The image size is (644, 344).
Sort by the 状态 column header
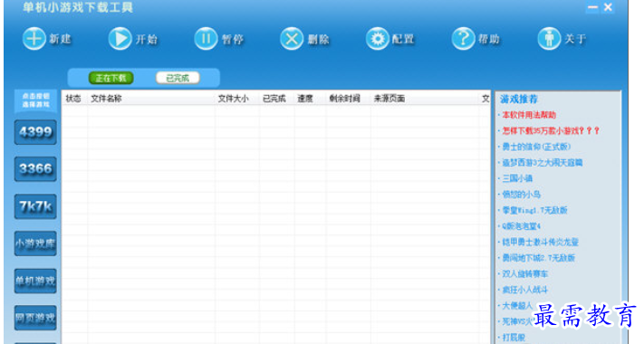(x=73, y=99)
